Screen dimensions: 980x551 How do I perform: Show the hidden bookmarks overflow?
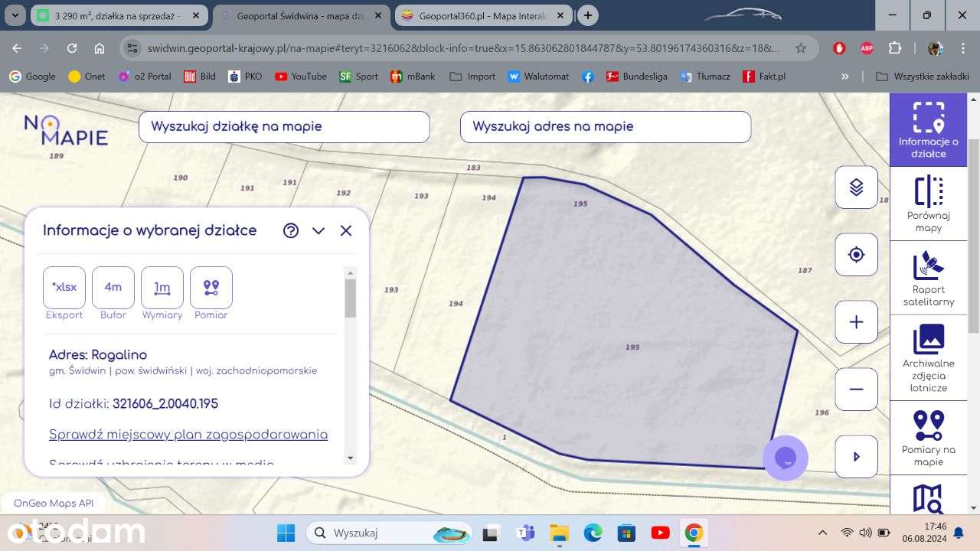click(845, 77)
